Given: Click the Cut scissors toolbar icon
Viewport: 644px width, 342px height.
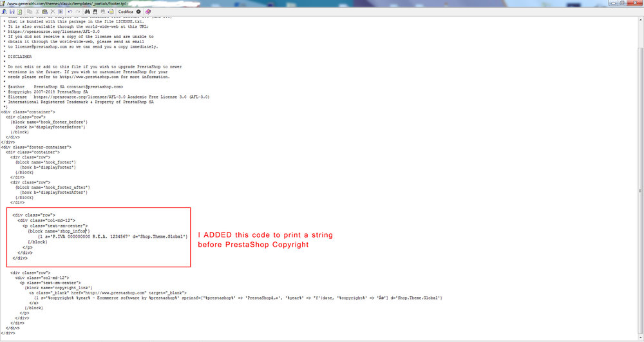Looking at the screenshot, I should click(x=37, y=12).
